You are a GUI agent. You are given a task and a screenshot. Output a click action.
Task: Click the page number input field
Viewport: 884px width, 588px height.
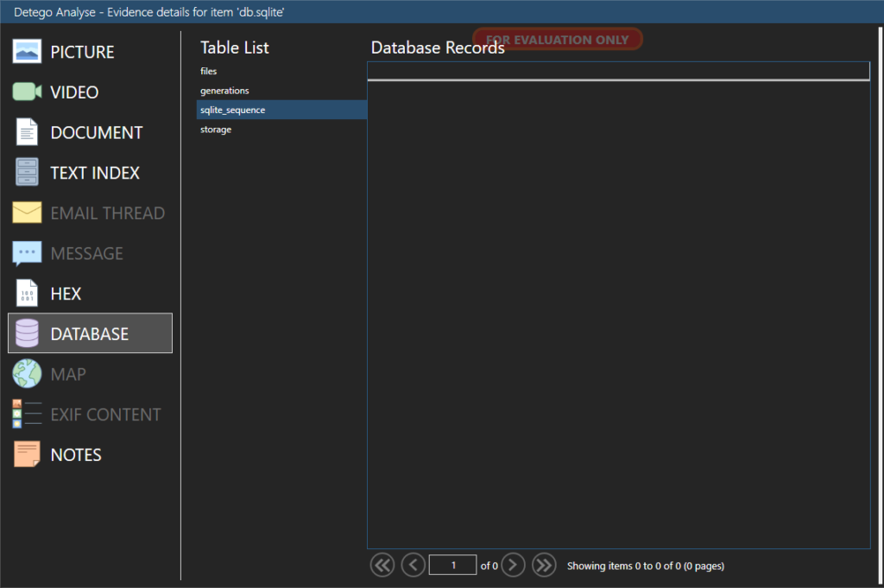pyautogui.click(x=452, y=565)
